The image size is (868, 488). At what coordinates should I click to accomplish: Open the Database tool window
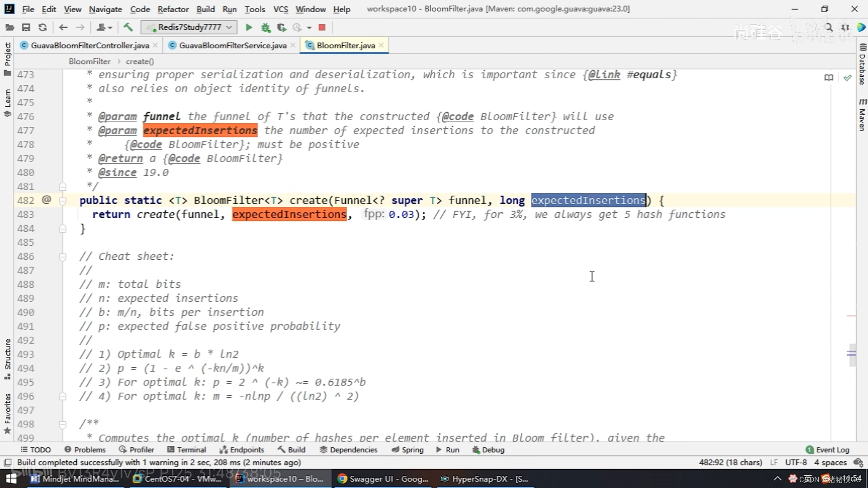pyautogui.click(x=862, y=64)
